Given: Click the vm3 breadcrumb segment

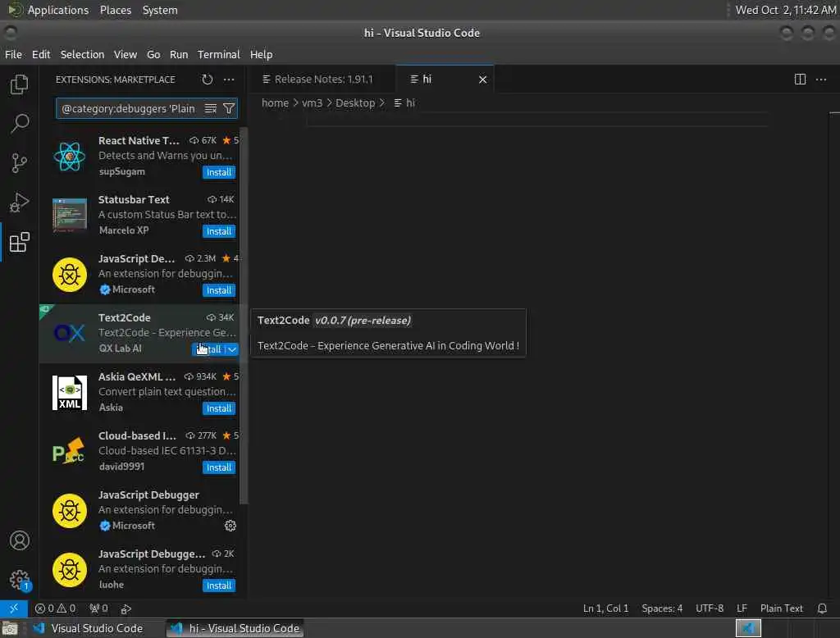Looking at the screenshot, I should (312, 103).
